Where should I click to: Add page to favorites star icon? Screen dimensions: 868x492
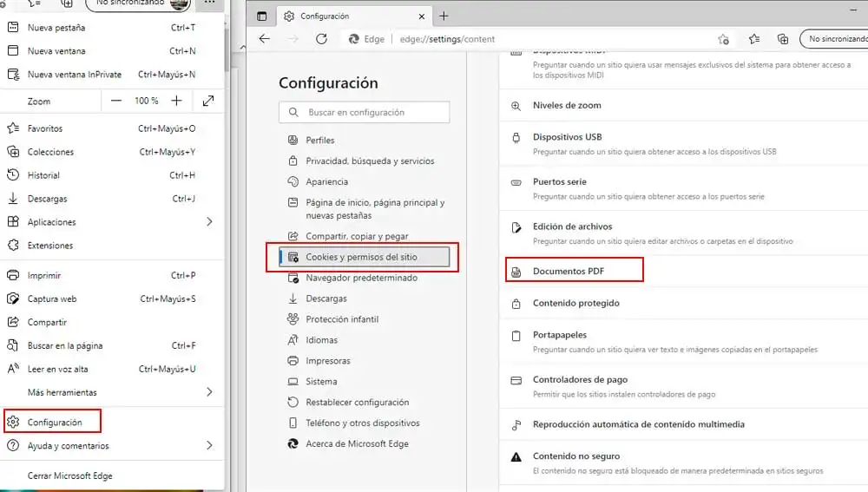pyautogui.click(x=723, y=39)
